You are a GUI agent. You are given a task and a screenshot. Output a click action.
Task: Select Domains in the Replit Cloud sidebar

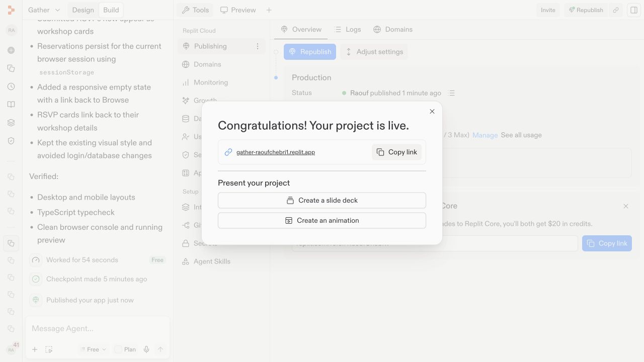pos(221,64)
